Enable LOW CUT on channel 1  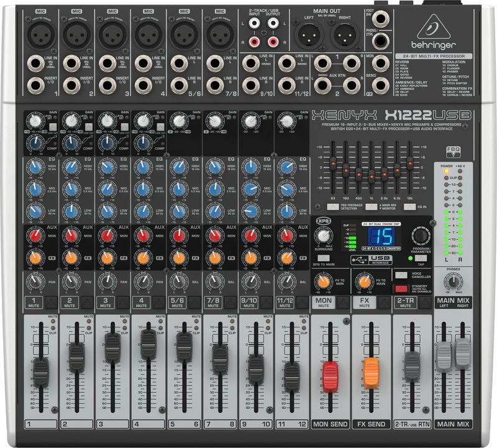click(x=53, y=127)
